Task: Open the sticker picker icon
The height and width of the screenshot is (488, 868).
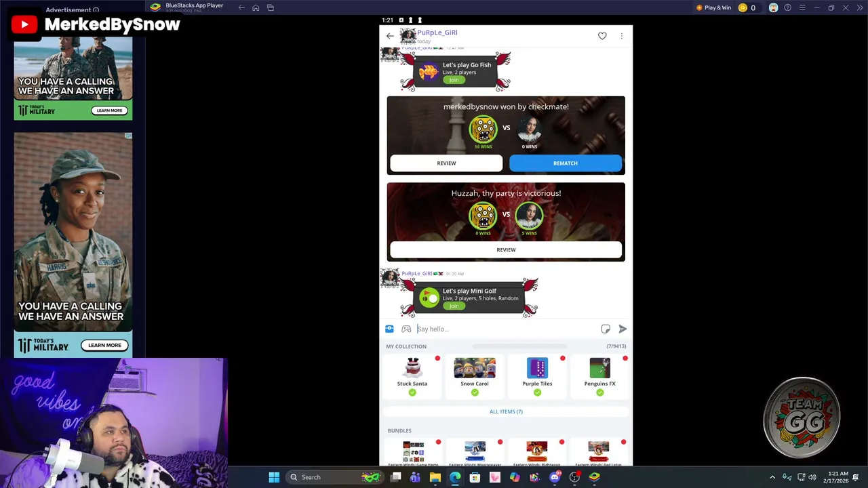Action: tap(606, 329)
